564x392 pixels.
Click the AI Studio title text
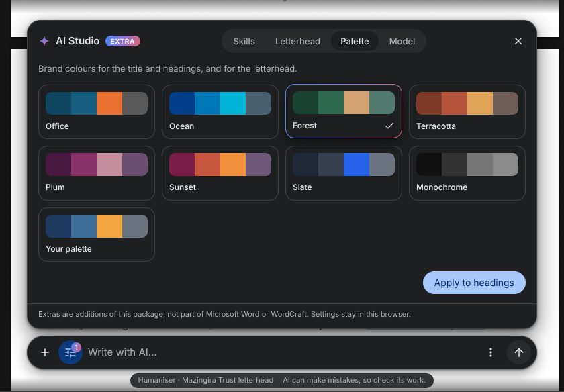77,41
